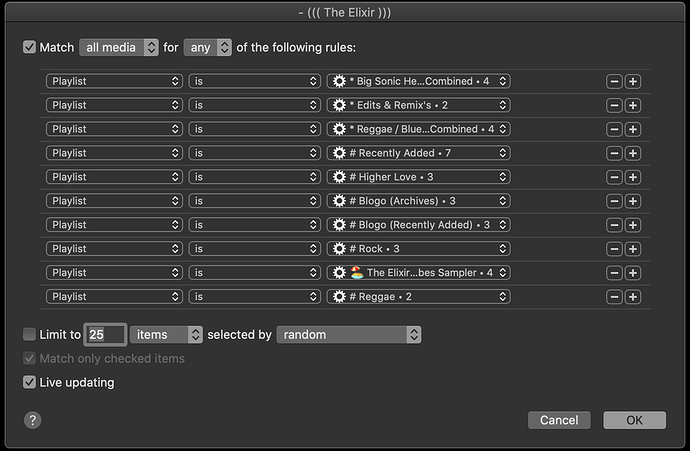
Task: Click the Cancel button
Action: point(559,420)
